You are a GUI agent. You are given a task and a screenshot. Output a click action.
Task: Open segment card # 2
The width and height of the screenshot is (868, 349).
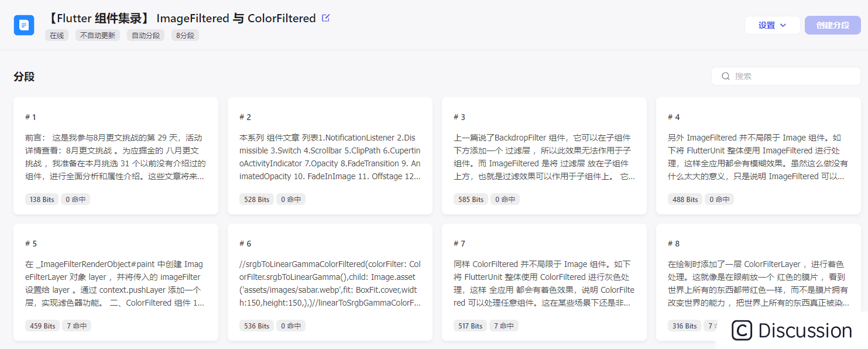[x=330, y=156]
